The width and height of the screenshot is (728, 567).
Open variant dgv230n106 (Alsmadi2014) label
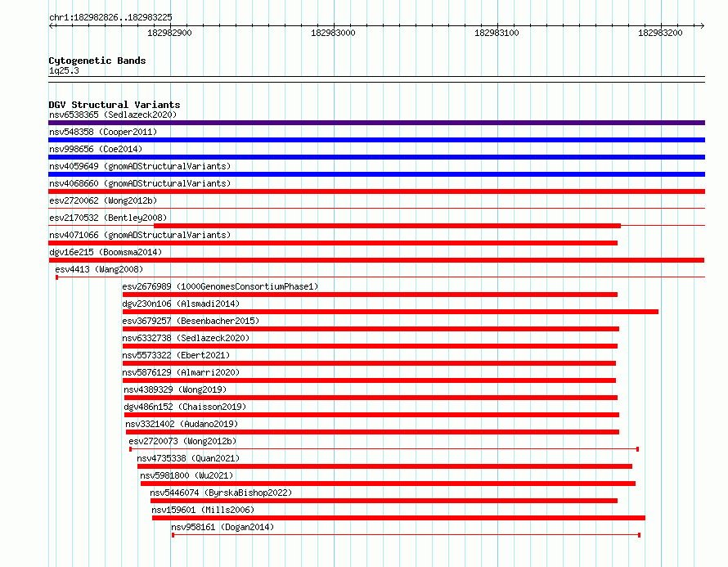[181, 304]
